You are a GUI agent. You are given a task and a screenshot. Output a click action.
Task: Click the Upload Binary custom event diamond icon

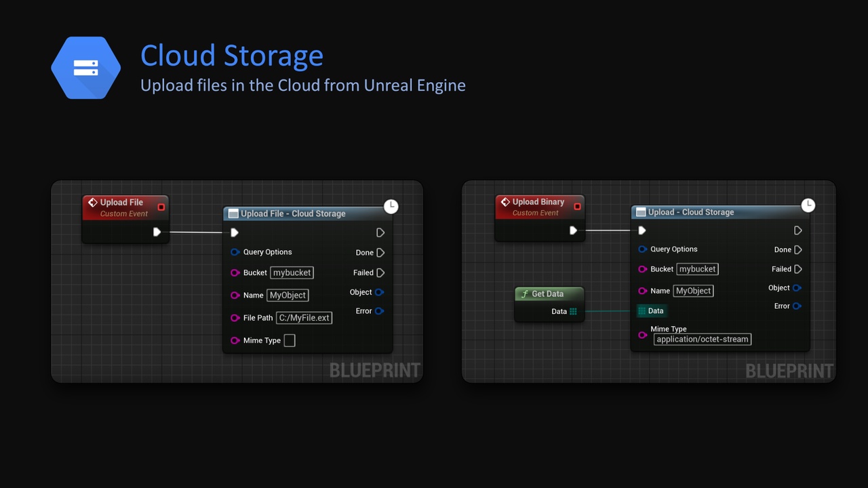[x=505, y=202]
